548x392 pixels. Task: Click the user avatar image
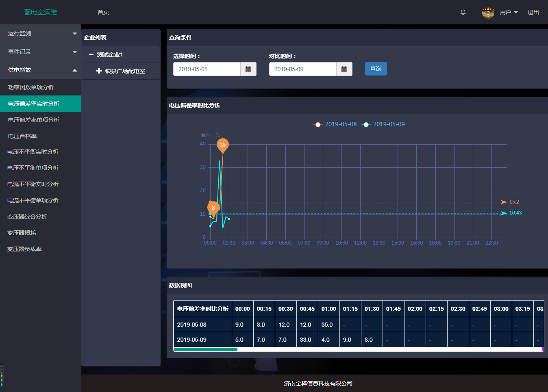[488, 12]
